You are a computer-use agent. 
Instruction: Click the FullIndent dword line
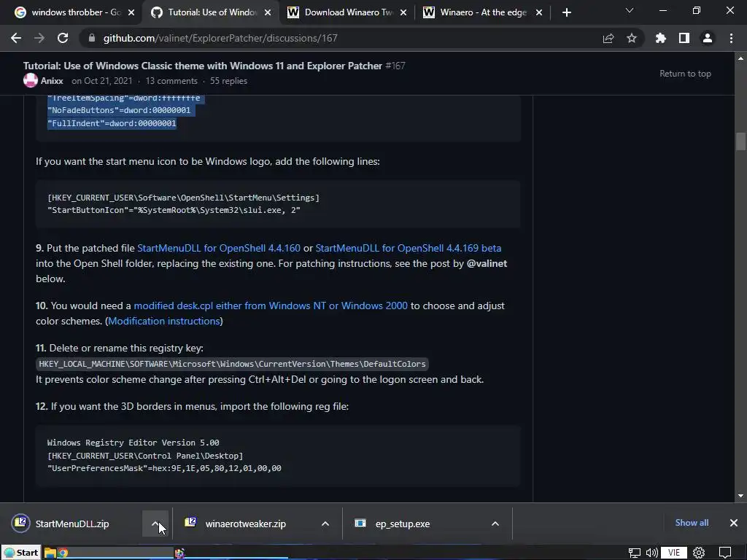click(x=112, y=123)
